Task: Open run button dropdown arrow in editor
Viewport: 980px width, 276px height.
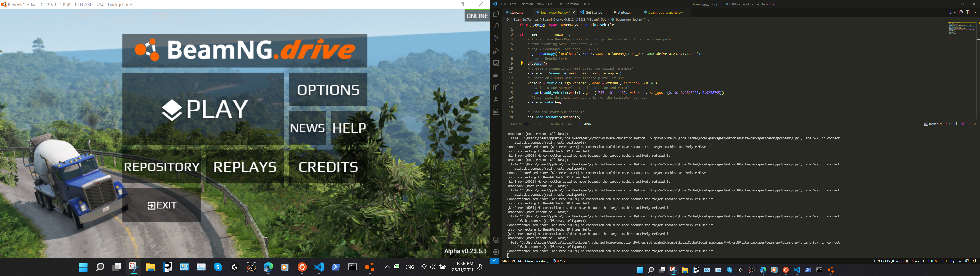Action: pos(954,13)
